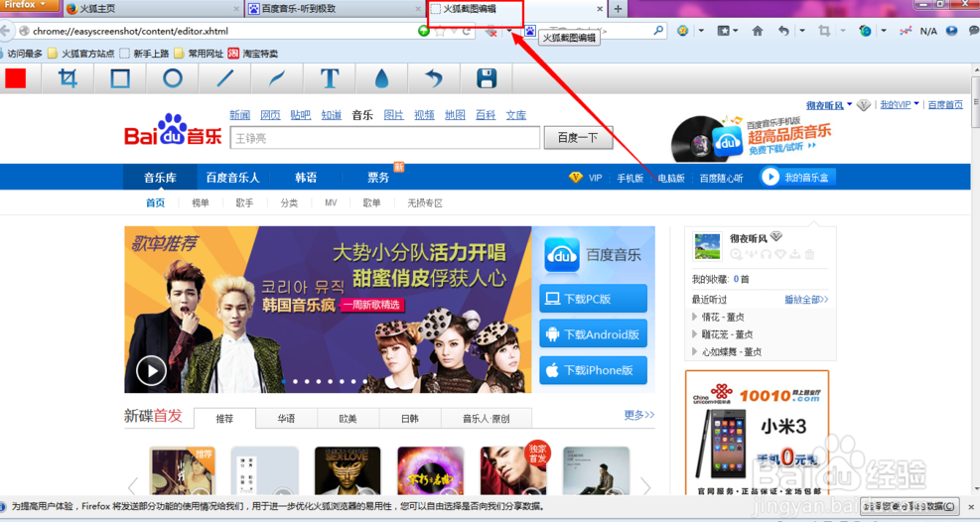Click the 下载iPhone版 button
Viewport: 980px width, 522px height.
[593, 370]
